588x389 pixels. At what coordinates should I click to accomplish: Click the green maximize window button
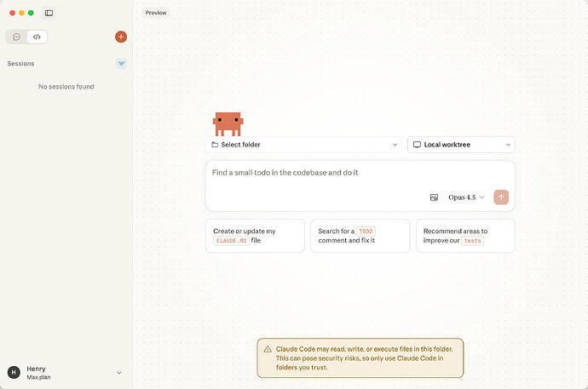point(31,13)
